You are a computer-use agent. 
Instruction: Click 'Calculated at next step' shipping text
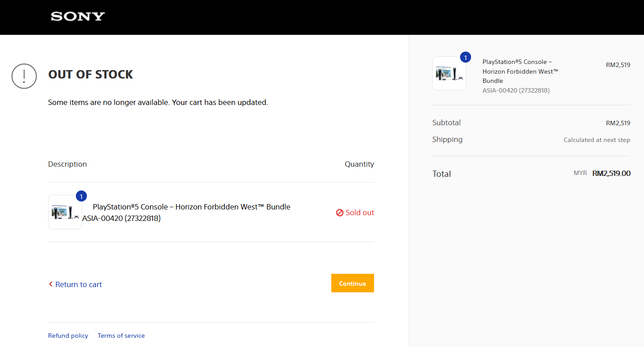tap(597, 140)
